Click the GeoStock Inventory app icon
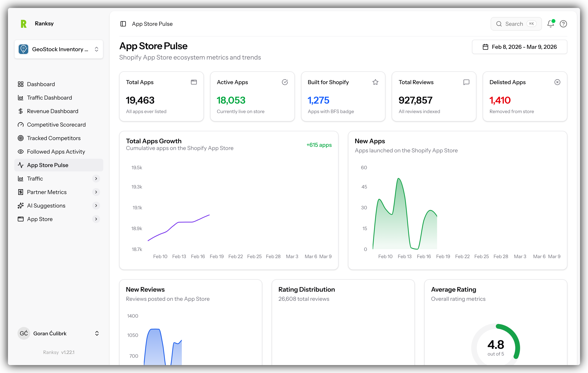The width and height of the screenshot is (588, 373). (x=23, y=49)
